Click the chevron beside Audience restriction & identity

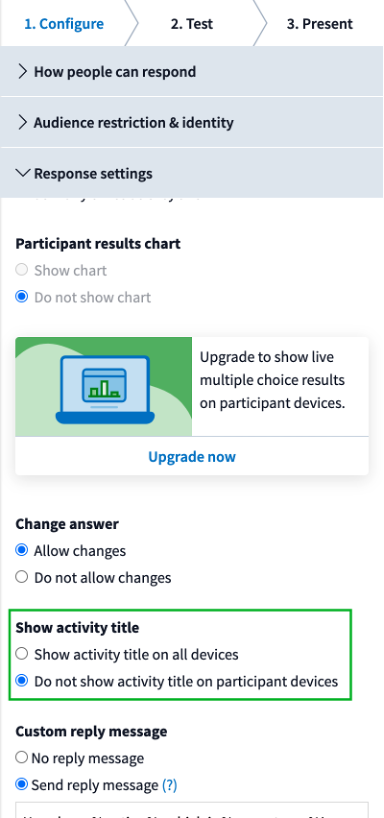(22, 123)
